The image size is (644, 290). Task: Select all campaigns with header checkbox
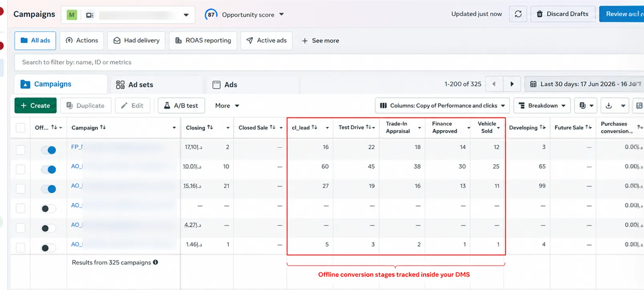[20, 128]
